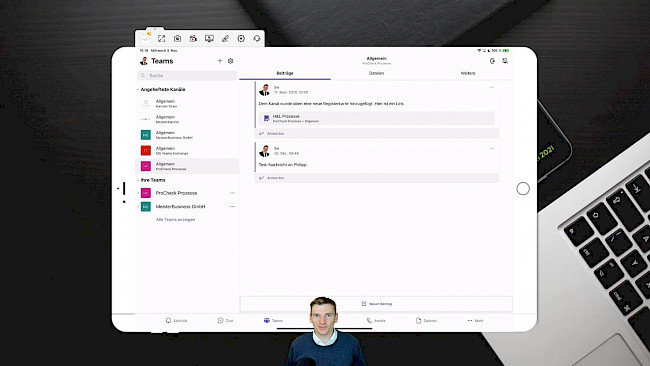Open Chat in the bottom bar
Image resolution: width=650 pixels, height=366 pixels.
[226, 320]
